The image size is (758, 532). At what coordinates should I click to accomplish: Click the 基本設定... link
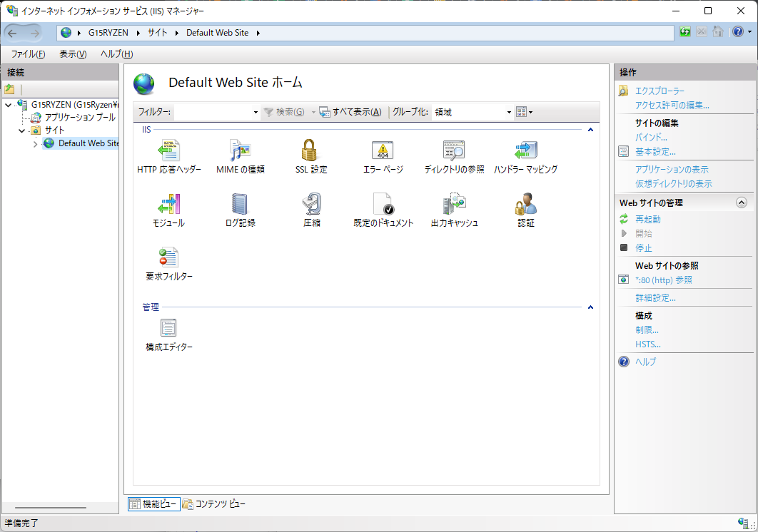coord(655,152)
